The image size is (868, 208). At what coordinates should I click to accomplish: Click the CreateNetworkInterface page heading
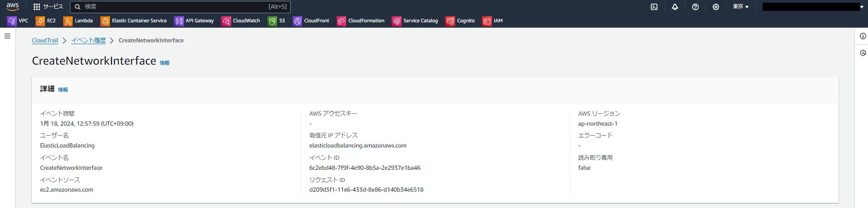[x=94, y=61]
